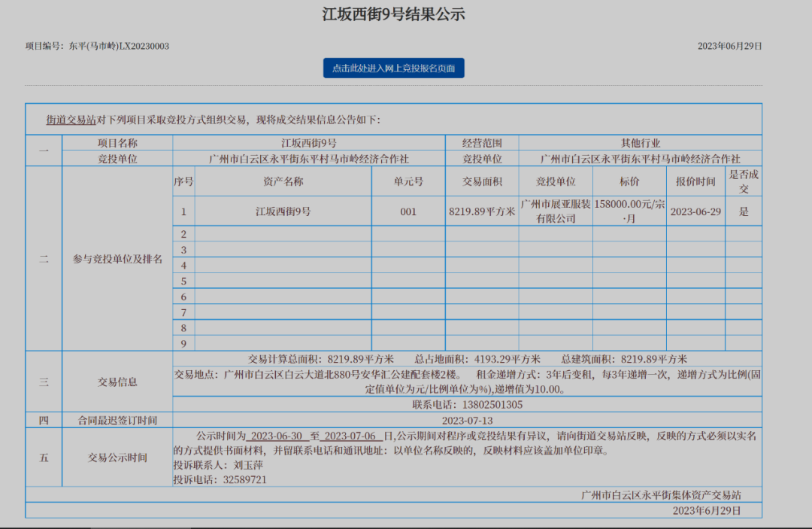
Task: Click the 标价 column header
Action: click(630, 181)
